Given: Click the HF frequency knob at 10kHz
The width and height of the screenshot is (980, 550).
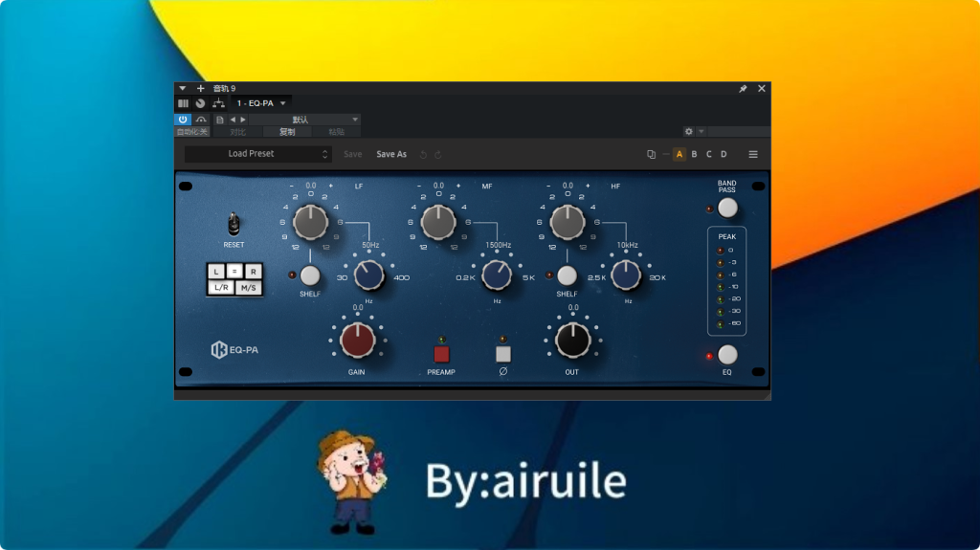Looking at the screenshot, I should click(626, 275).
